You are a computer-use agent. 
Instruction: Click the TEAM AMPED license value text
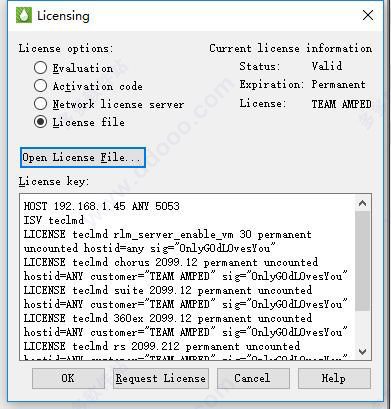click(x=341, y=104)
